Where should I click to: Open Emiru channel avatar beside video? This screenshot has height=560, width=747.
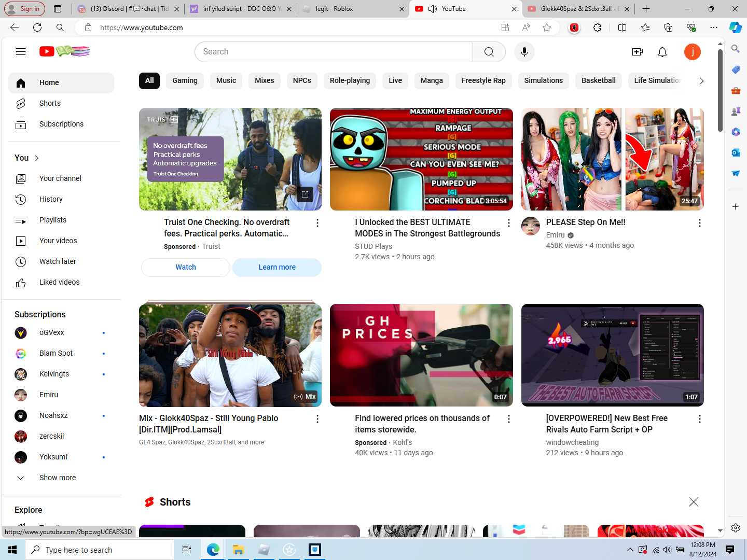point(531,226)
